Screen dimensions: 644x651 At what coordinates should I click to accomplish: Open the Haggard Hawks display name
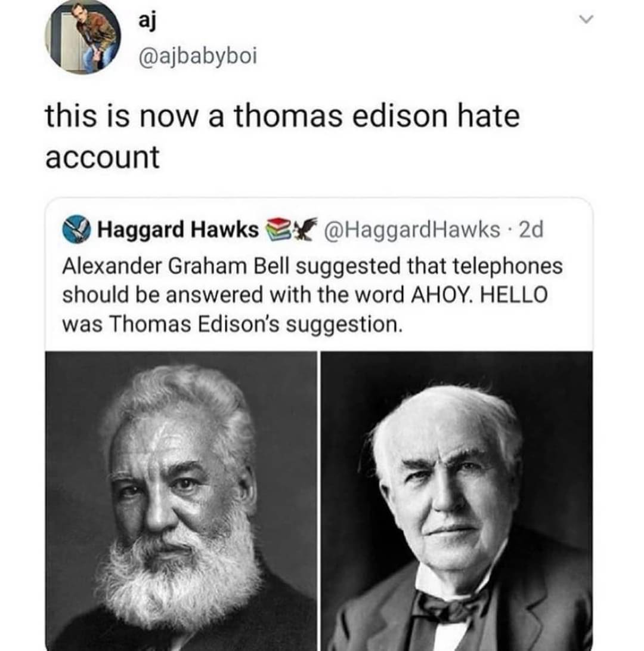[x=178, y=229]
